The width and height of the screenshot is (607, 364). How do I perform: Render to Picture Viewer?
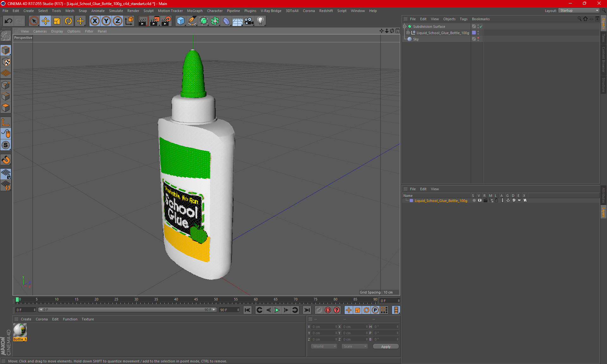(x=155, y=21)
